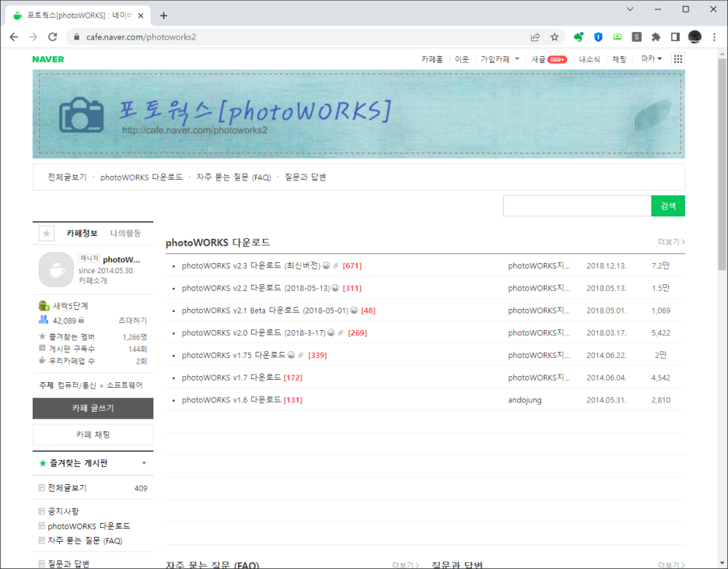Click the 새싹5단계 cafe rank icon
728x569 pixels.
click(44, 306)
